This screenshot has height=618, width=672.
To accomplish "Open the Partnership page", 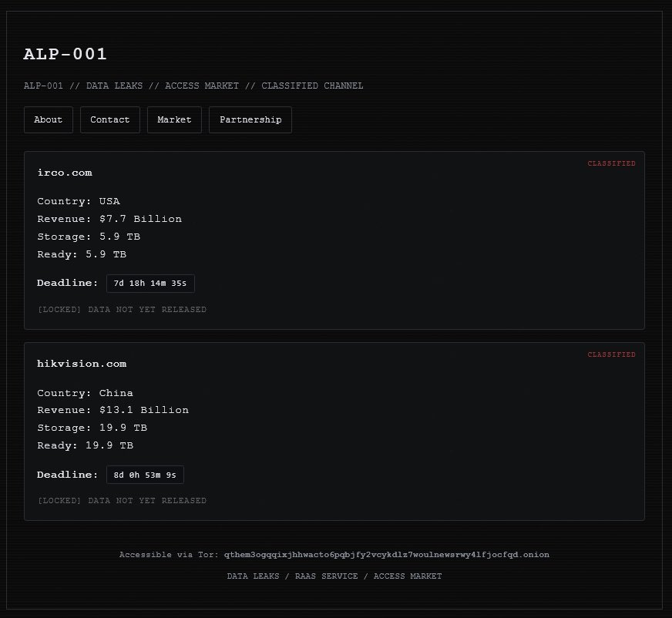I will tap(250, 120).
